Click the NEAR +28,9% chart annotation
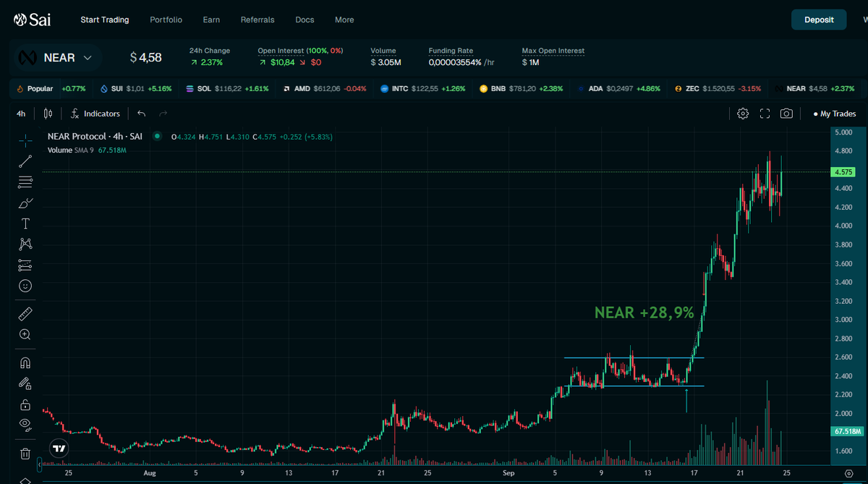The image size is (868, 484). coord(644,313)
